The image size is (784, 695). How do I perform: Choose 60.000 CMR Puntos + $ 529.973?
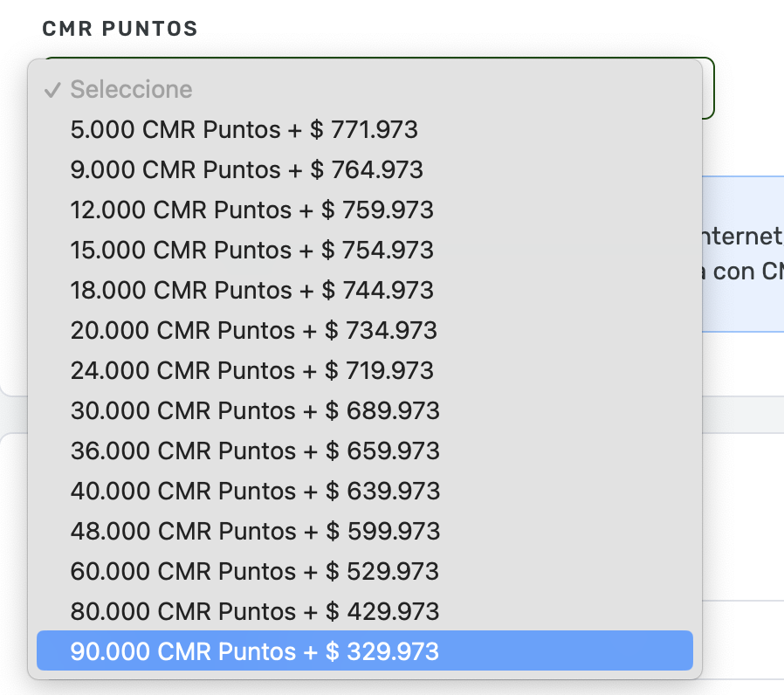(x=254, y=571)
